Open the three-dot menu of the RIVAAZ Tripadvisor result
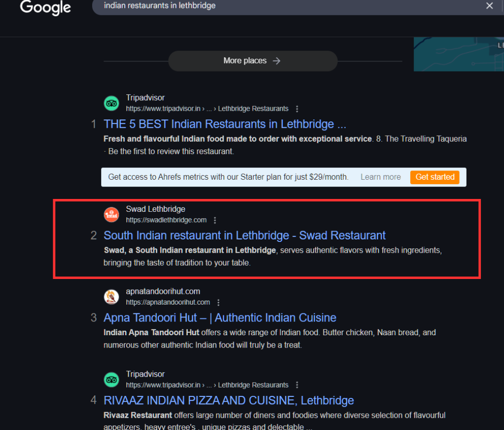 tap(297, 385)
